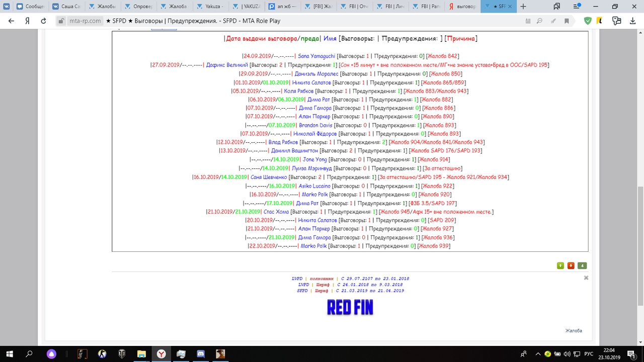Click the name Саня Шевченко
Viewport: 644px width, 362px height.
click(269, 177)
